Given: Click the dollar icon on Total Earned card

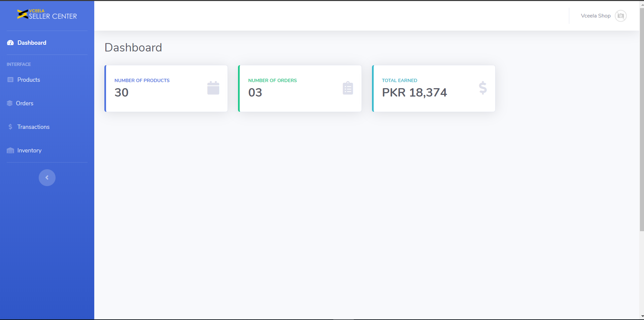Looking at the screenshot, I should (x=483, y=88).
